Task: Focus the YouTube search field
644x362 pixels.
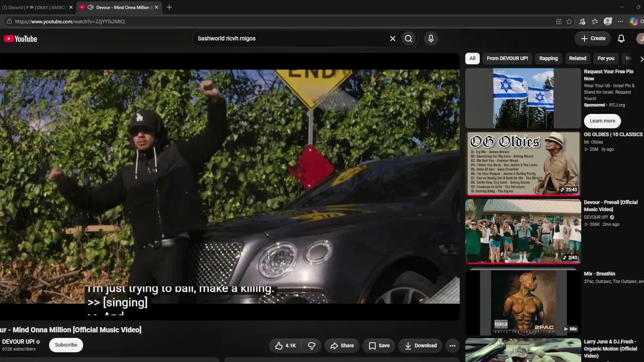Action: [x=291, y=39]
